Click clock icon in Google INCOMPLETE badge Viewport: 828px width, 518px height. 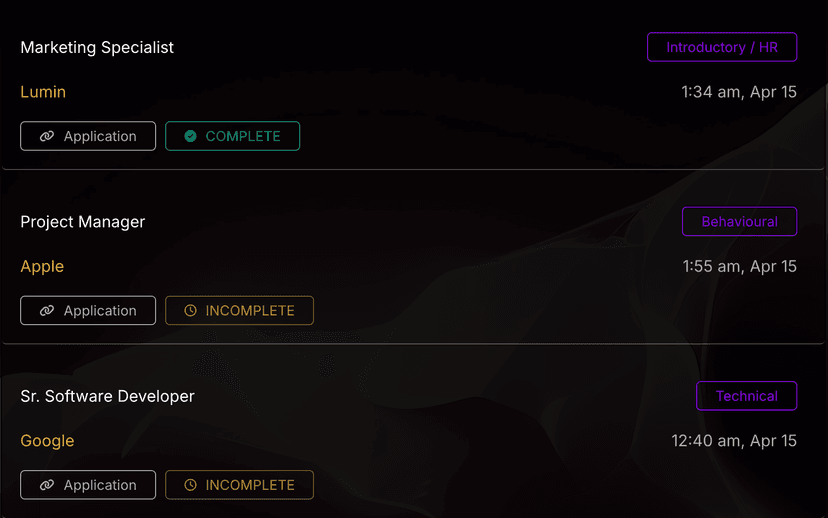190,485
